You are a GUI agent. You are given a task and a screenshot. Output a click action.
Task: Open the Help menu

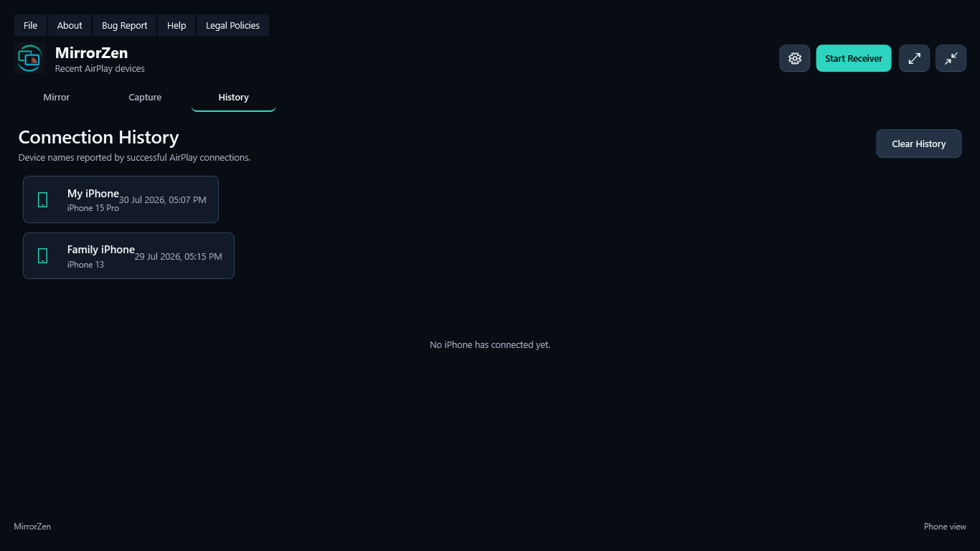(x=176, y=25)
